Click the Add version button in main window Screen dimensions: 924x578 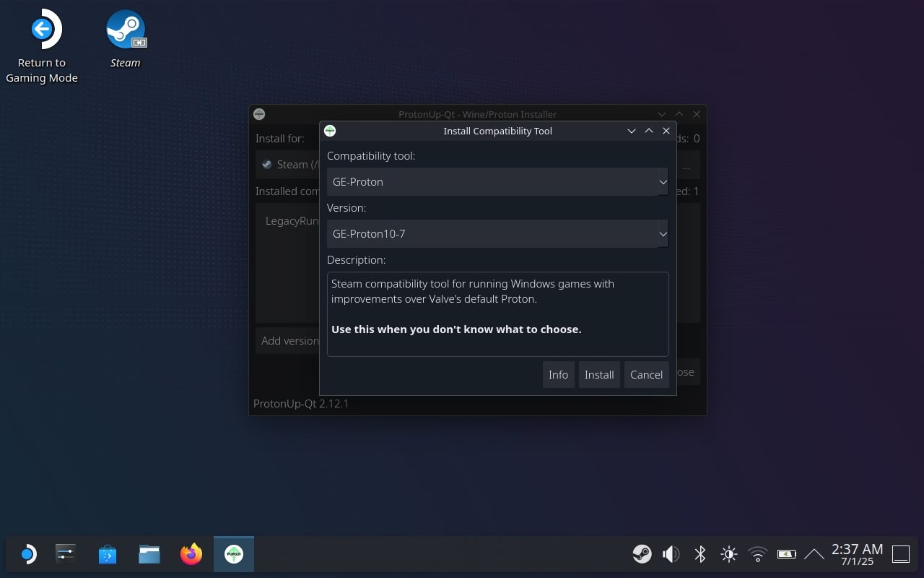coord(288,341)
